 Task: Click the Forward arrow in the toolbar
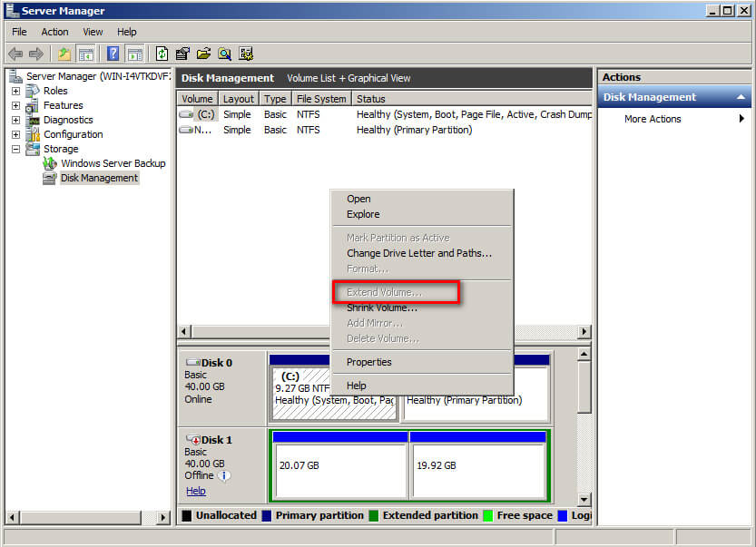tap(36, 54)
